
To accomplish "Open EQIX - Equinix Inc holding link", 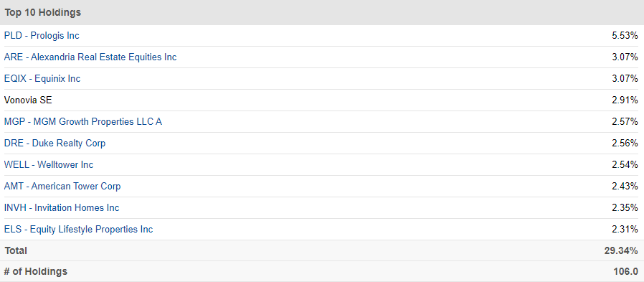I will click(42, 78).
